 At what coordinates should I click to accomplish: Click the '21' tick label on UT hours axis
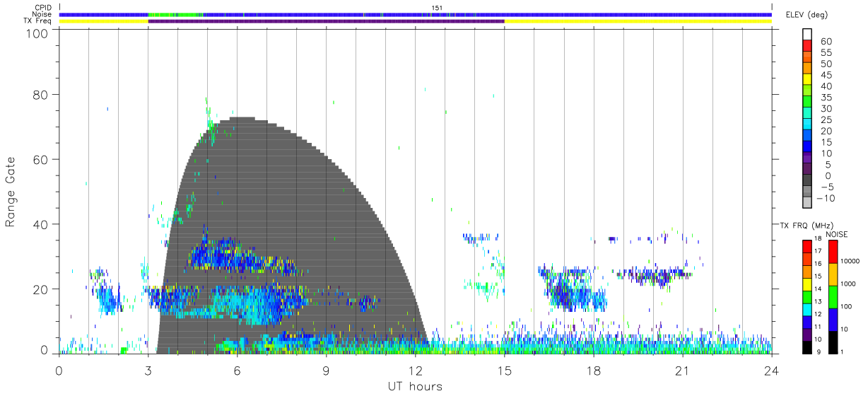682,371
